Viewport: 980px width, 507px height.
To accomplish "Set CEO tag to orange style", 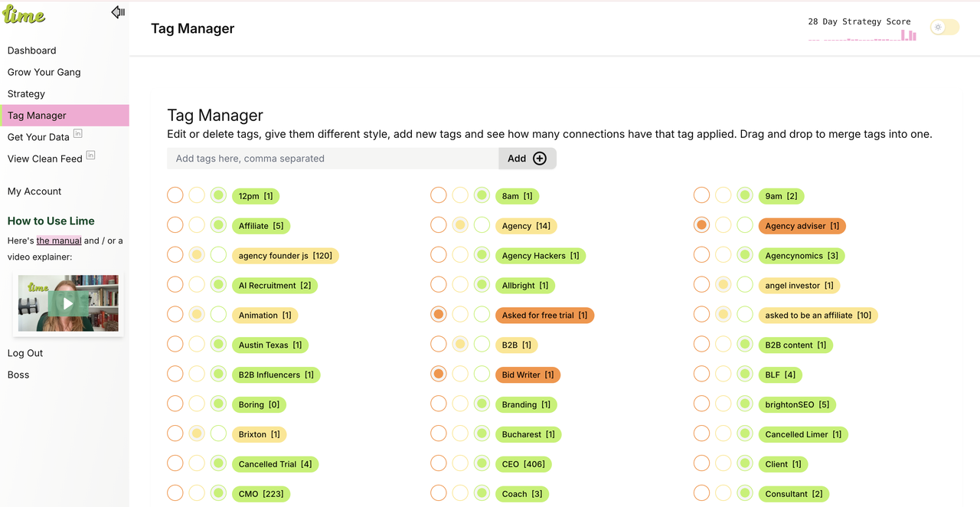I will (439, 464).
